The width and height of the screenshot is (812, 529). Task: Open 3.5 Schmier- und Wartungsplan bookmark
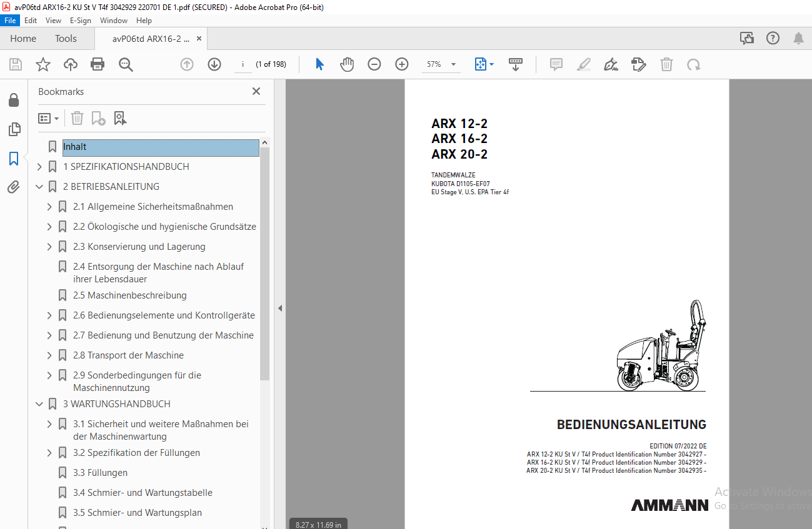click(x=138, y=513)
